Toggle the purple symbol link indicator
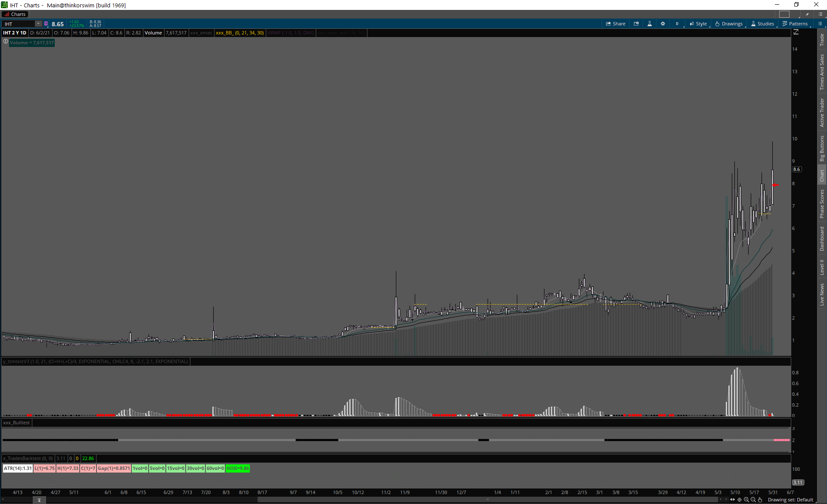827x504 pixels. coord(46,24)
